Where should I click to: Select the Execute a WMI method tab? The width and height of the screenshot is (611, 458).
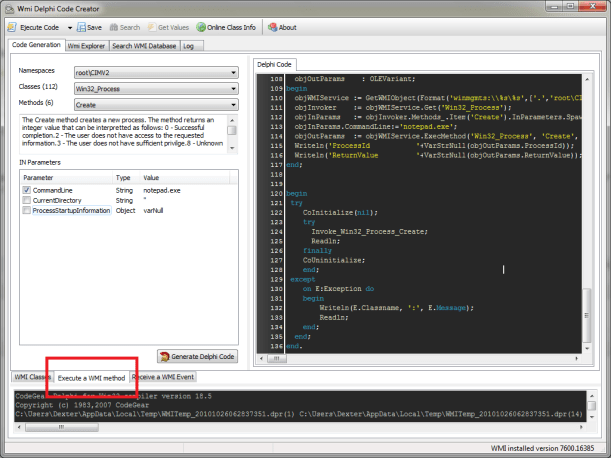point(91,377)
